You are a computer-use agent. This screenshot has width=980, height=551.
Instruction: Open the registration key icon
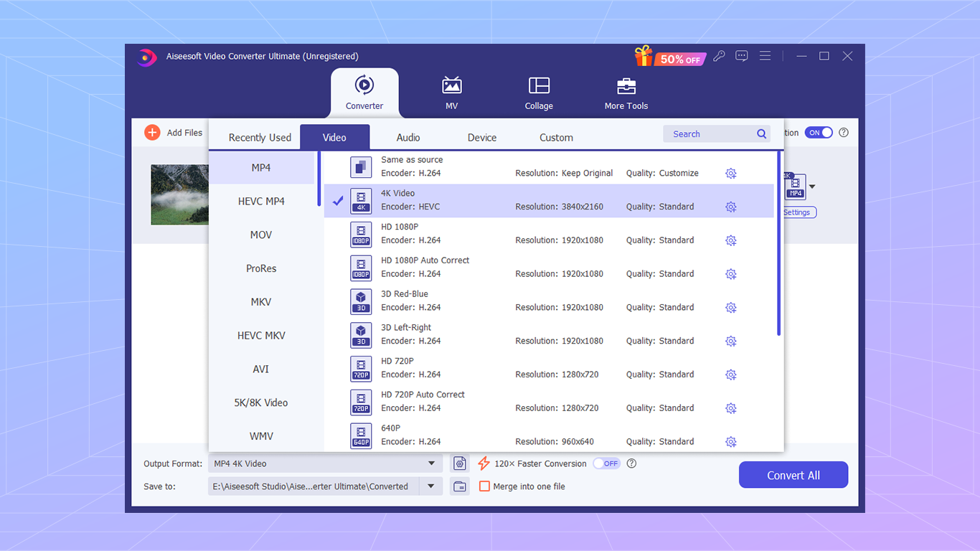coord(719,55)
